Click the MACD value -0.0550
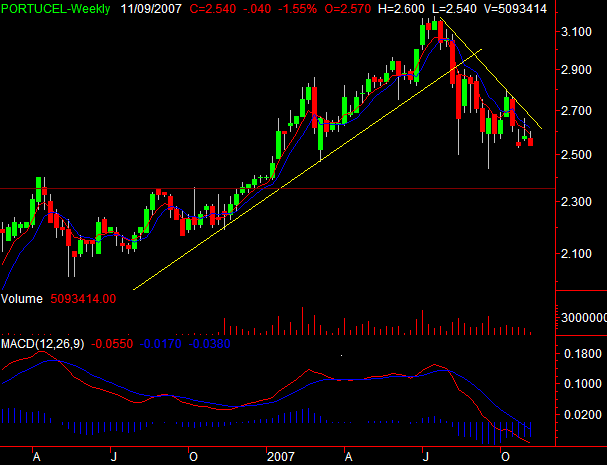 [x=112, y=344]
